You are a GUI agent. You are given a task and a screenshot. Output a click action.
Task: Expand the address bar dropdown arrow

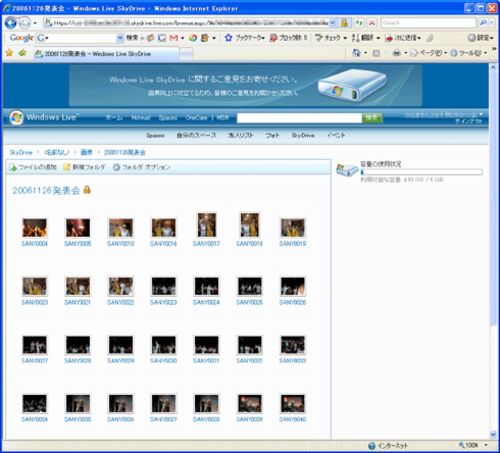coord(333,23)
